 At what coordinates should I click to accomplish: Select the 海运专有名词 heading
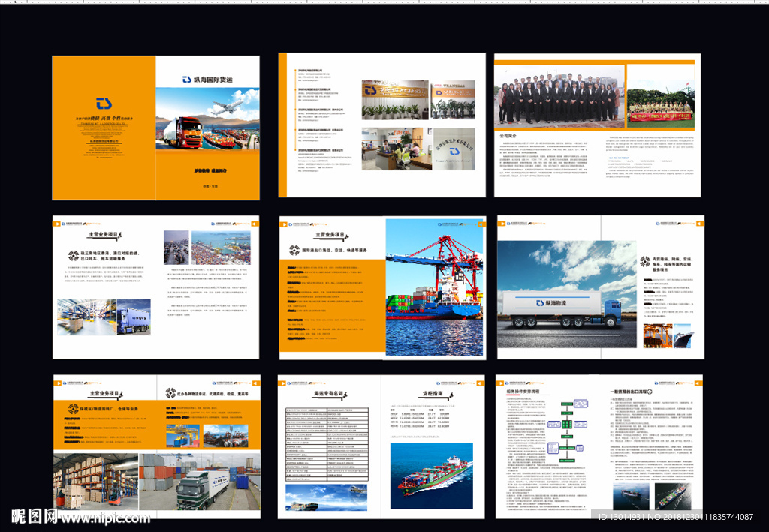coord(330,393)
